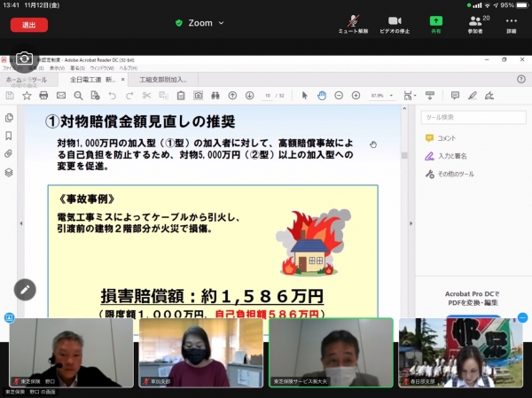Tap the green share screen icon

[x=435, y=22]
